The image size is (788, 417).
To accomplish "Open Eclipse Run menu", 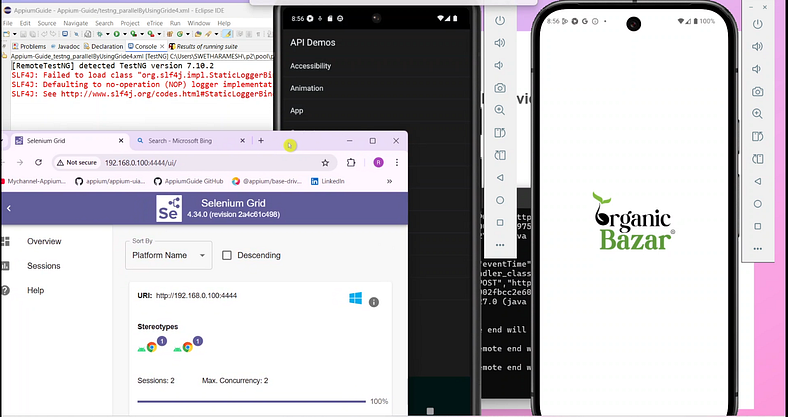I will click(175, 23).
